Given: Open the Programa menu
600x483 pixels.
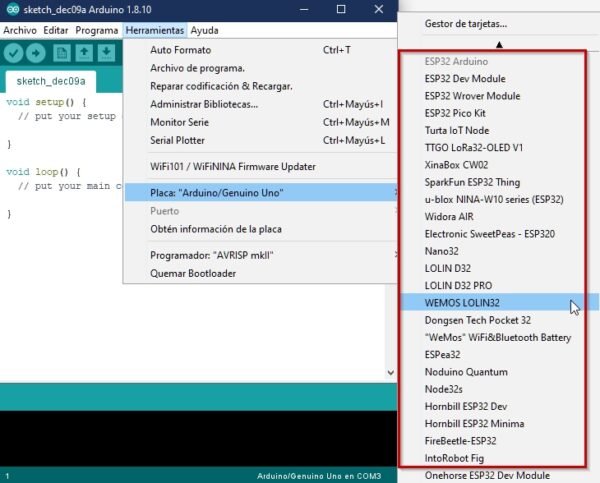Looking at the screenshot, I should click(96, 30).
